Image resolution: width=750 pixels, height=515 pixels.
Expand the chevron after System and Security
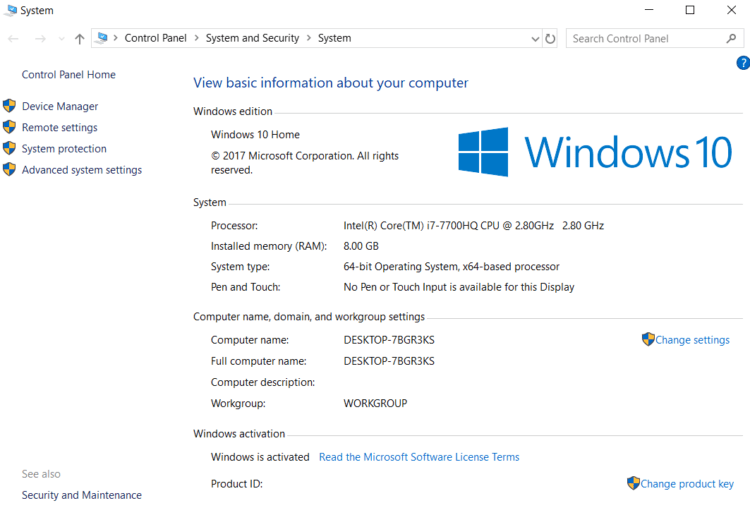[309, 38]
